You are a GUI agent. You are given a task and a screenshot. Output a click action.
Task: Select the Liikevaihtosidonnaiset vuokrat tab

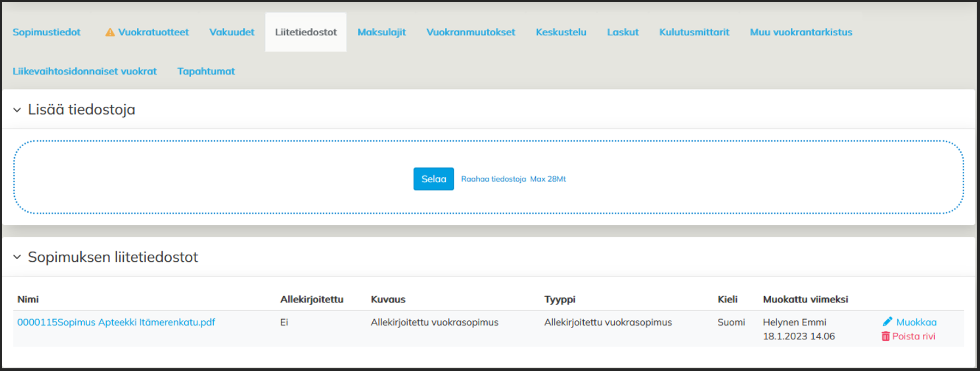pos(84,71)
